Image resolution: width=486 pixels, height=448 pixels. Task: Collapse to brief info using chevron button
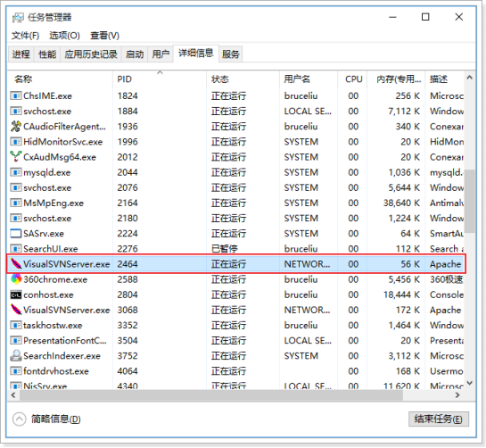20,419
